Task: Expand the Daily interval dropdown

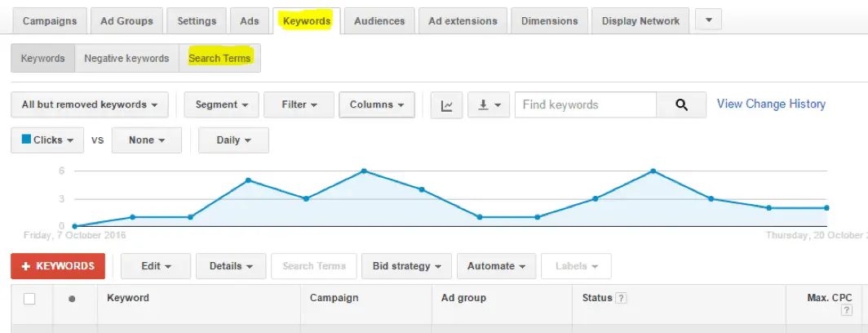Action: click(x=233, y=140)
